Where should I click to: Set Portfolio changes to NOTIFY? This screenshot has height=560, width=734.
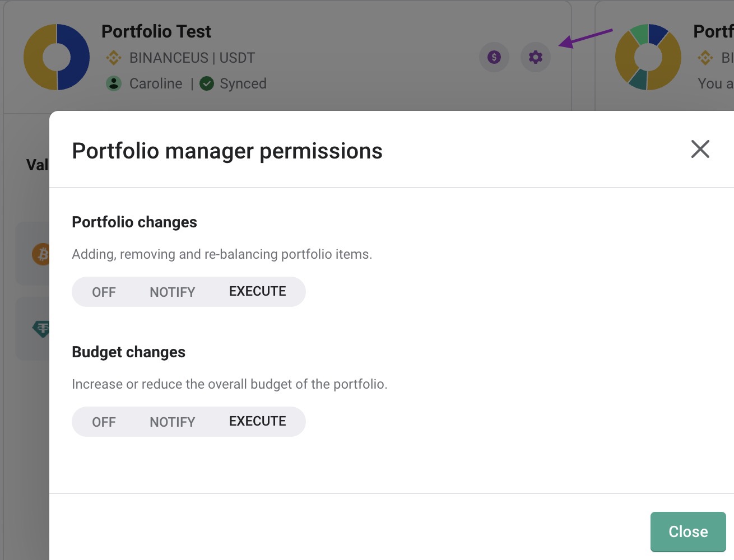click(x=172, y=292)
